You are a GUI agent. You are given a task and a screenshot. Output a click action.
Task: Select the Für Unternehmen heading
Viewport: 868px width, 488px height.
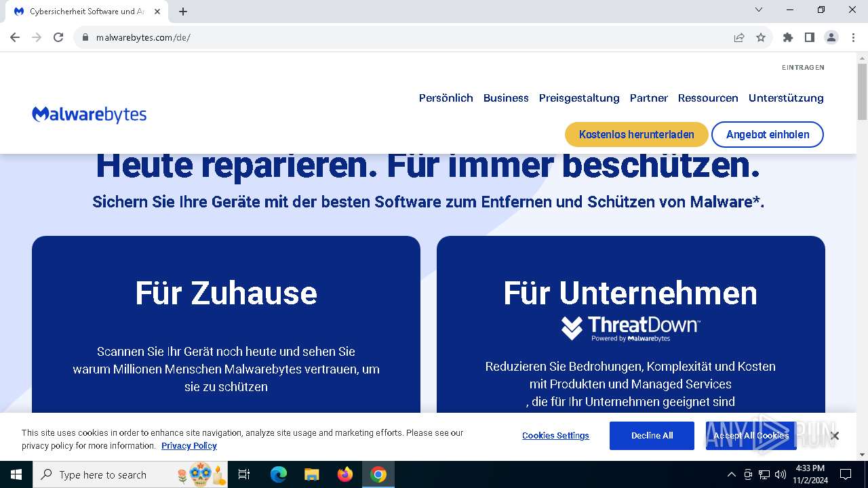(631, 293)
